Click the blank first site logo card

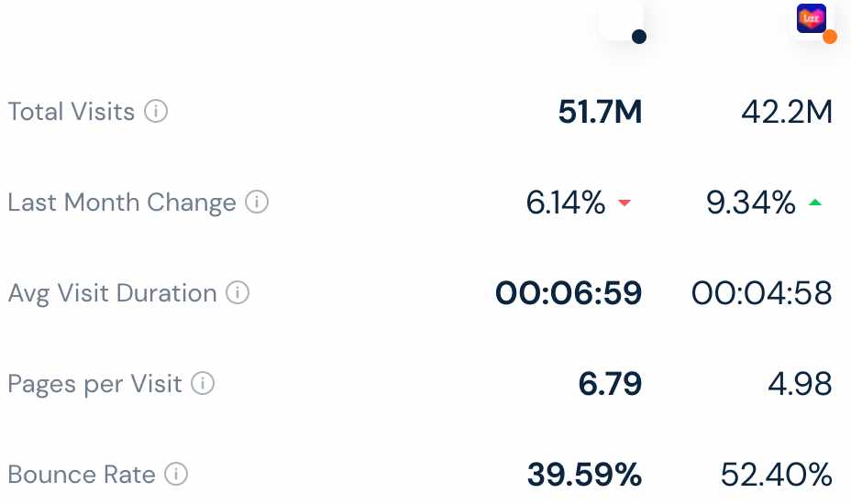[x=621, y=19]
